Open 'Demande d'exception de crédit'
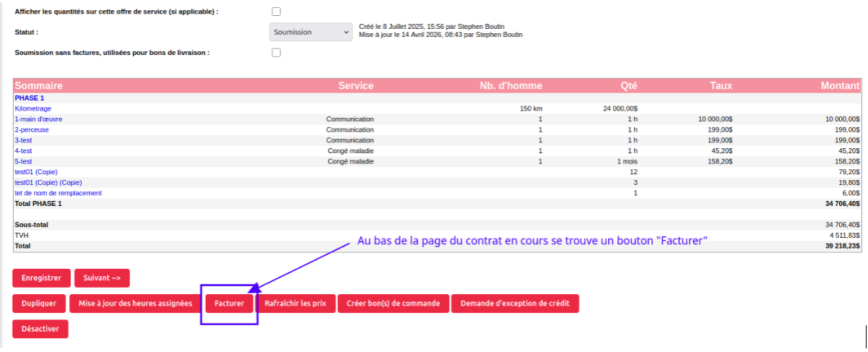This screenshot has width=868, height=352. click(x=515, y=304)
